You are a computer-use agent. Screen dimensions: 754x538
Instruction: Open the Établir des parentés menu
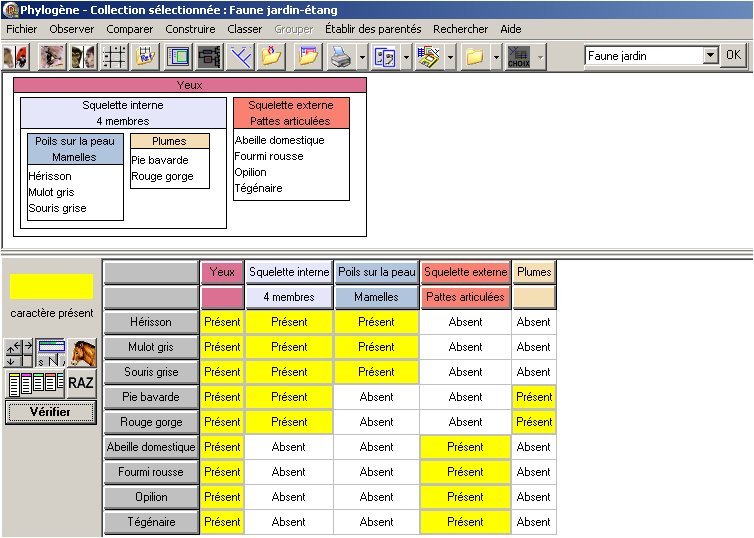point(372,29)
